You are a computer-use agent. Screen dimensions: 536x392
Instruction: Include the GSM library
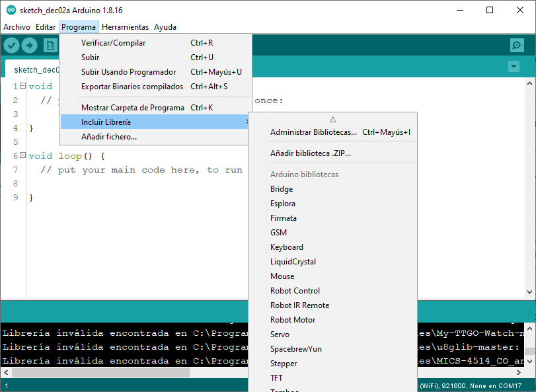point(333,233)
